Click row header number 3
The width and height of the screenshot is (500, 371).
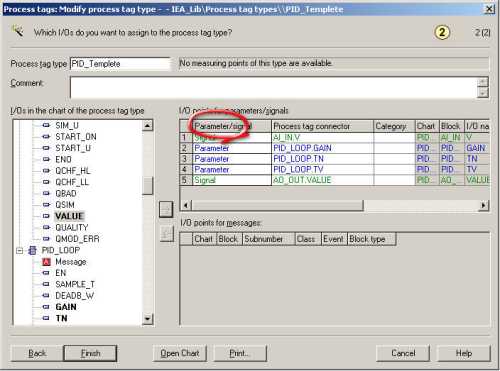(x=186, y=159)
